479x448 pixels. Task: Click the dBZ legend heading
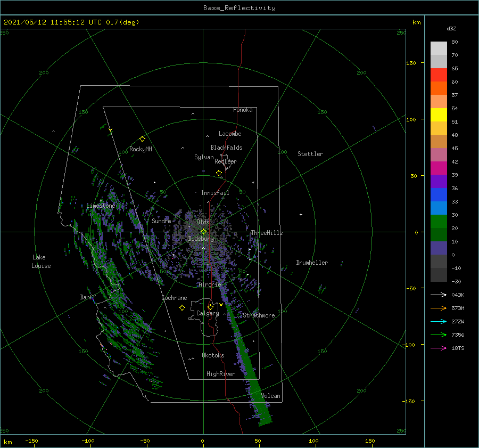pos(451,29)
